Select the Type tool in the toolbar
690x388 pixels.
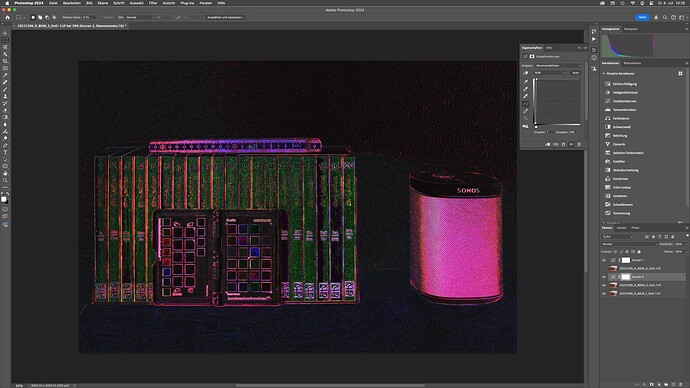click(5, 152)
